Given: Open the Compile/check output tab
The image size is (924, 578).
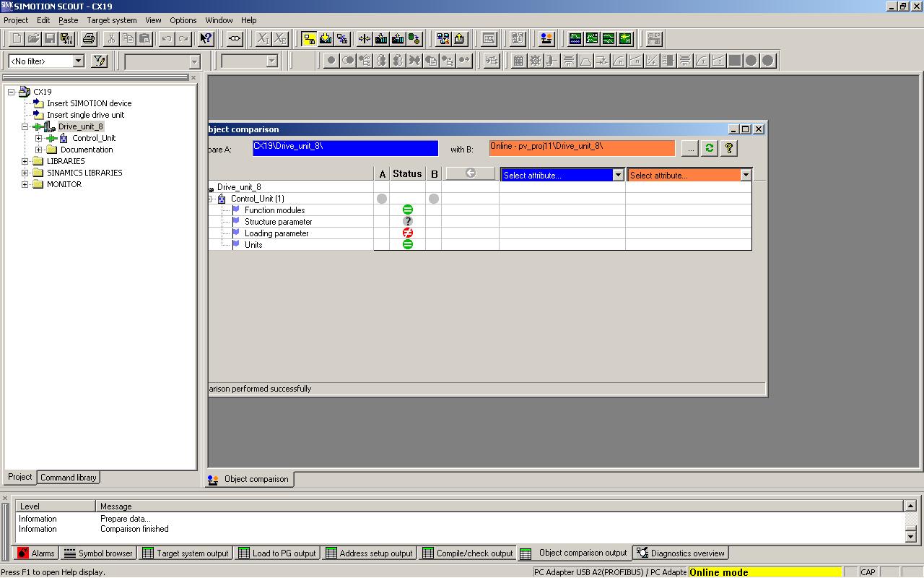Looking at the screenshot, I should pyautogui.click(x=467, y=553).
